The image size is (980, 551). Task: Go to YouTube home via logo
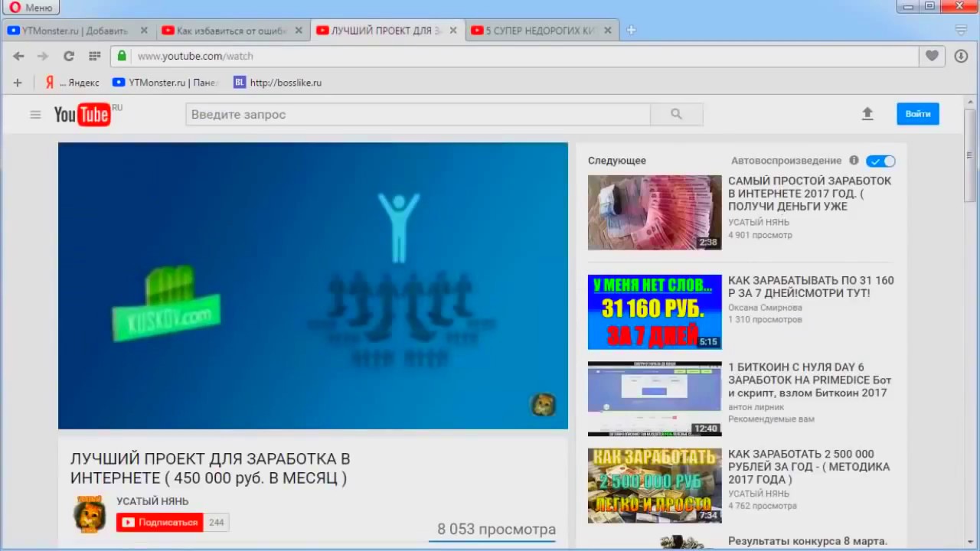point(83,115)
